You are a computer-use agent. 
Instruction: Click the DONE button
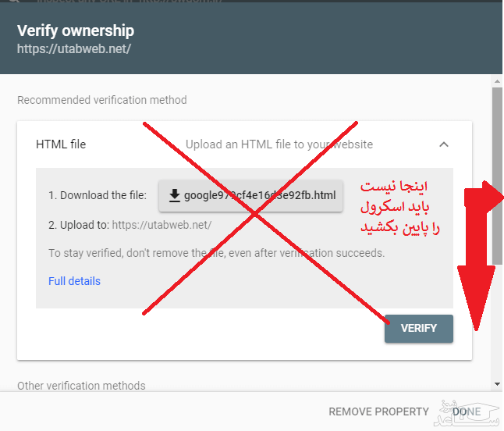[467, 411]
